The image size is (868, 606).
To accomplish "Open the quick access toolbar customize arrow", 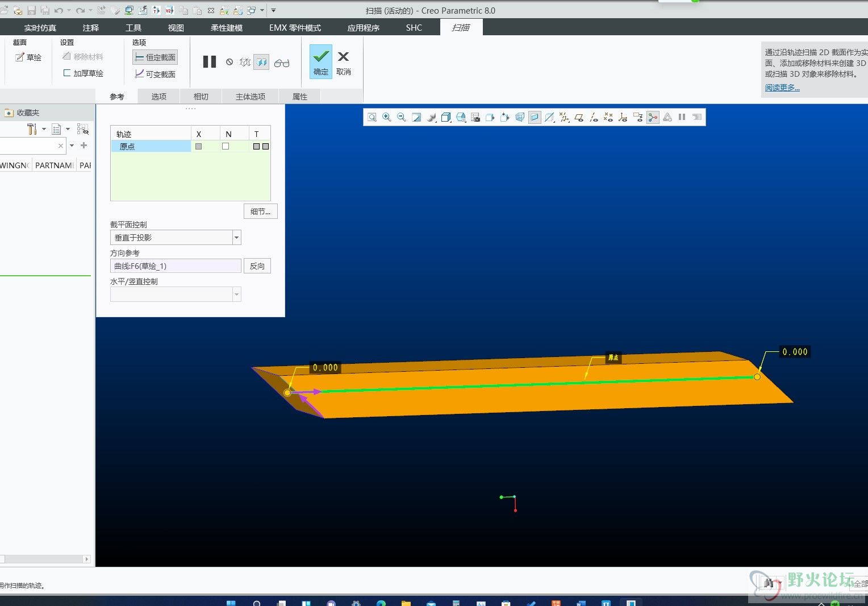I will tap(273, 10).
